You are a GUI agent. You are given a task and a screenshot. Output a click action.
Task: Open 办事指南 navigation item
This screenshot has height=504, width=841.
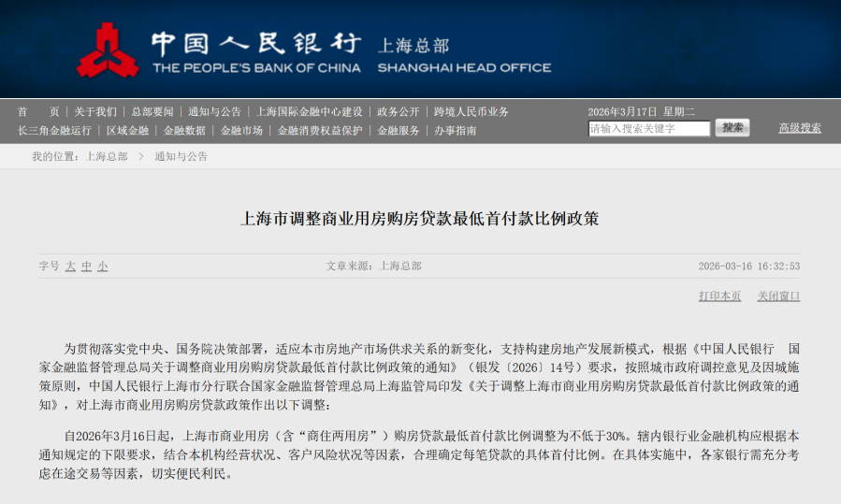tap(456, 131)
